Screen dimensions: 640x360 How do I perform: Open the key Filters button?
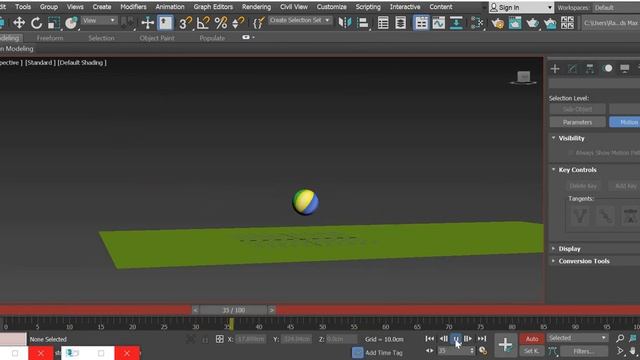(584, 351)
